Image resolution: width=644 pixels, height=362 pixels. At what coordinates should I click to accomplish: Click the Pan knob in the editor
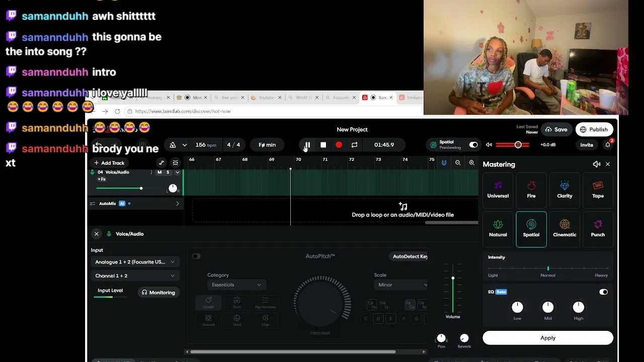(441, 338)
